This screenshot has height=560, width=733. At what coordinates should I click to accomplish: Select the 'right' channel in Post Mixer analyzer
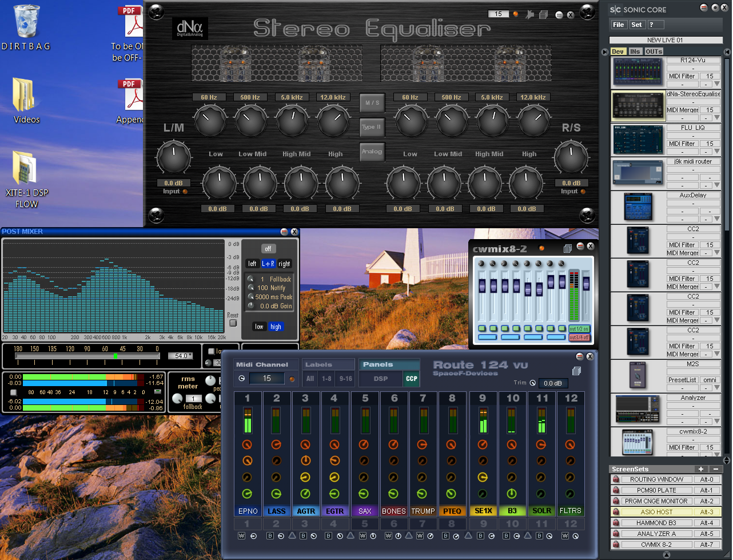point(285,264)
